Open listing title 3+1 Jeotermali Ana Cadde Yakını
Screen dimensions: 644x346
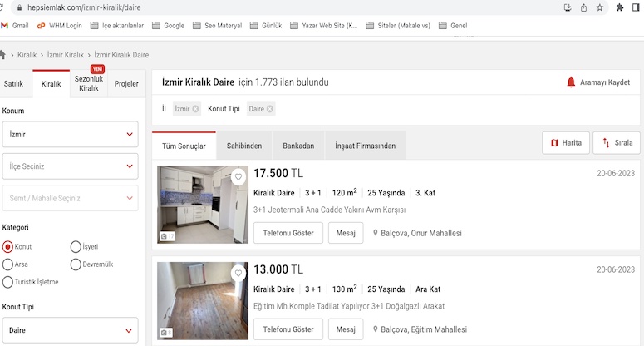[x=329, y=210]
